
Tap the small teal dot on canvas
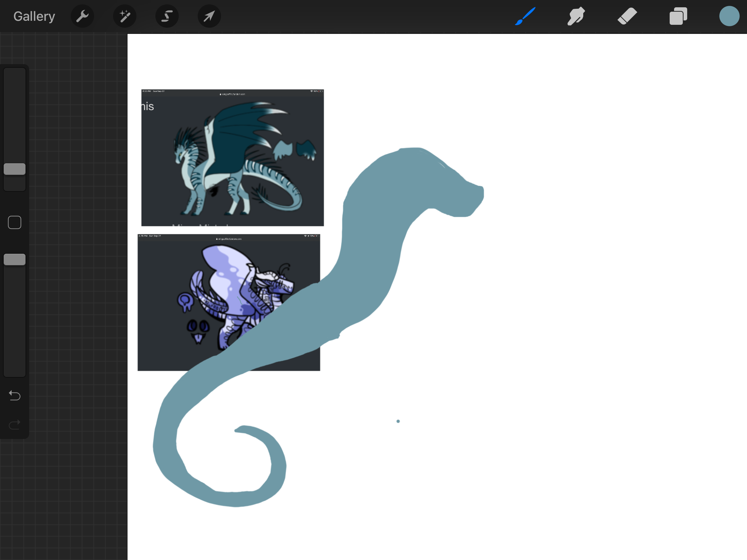coord(398,421)
